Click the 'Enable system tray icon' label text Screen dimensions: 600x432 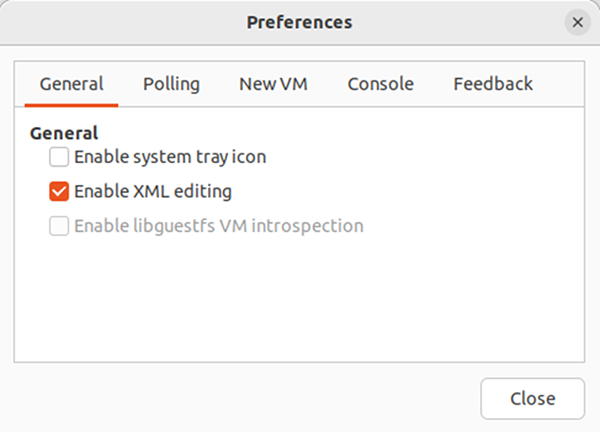170,157
